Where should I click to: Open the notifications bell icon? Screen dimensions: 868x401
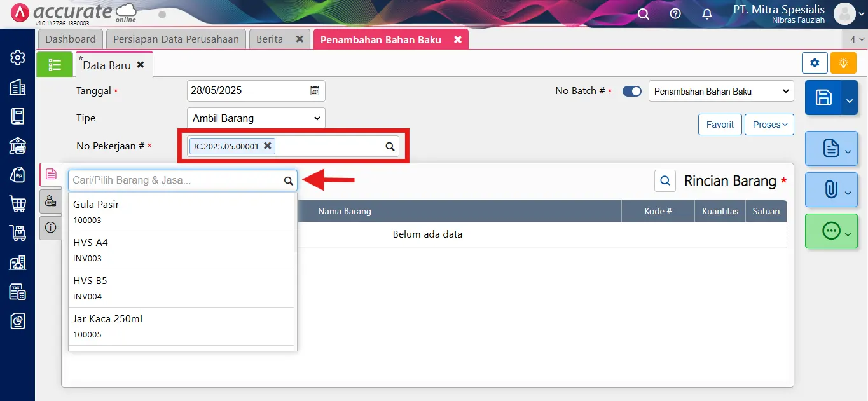(706, 14)
